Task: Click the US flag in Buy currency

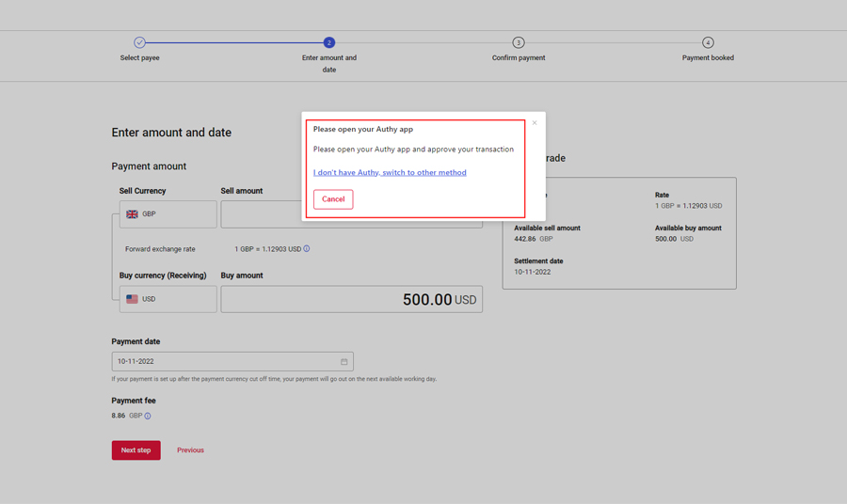Action: 132,299
